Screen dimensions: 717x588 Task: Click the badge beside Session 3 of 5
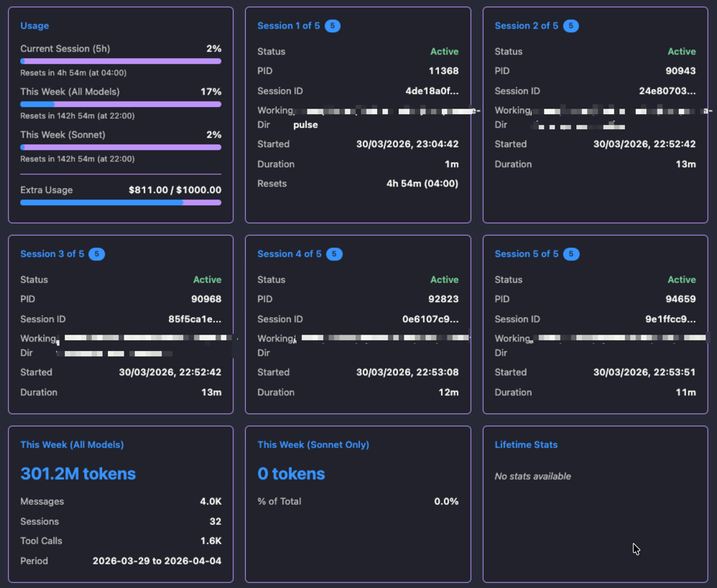click(96, 253)
